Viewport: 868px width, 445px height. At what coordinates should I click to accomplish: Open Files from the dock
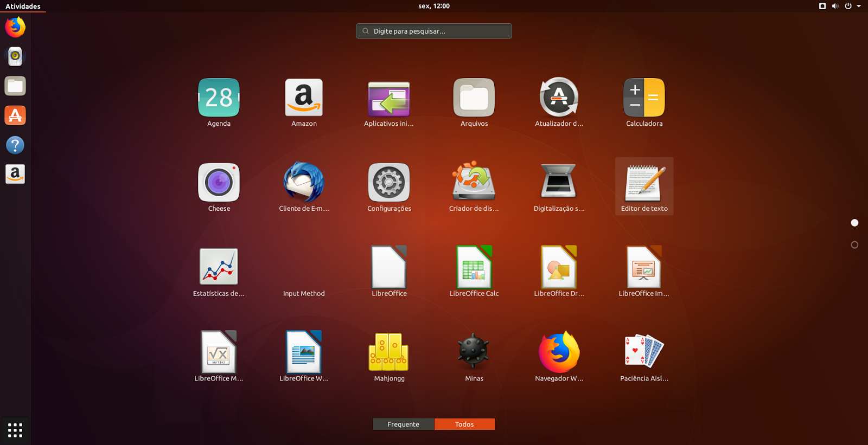[15, 86]
